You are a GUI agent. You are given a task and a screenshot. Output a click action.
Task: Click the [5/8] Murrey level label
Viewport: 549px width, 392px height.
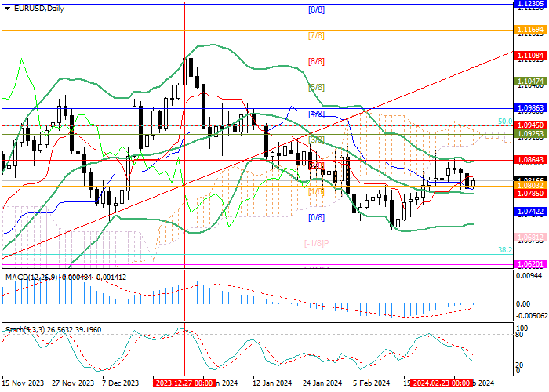[316, 87]
